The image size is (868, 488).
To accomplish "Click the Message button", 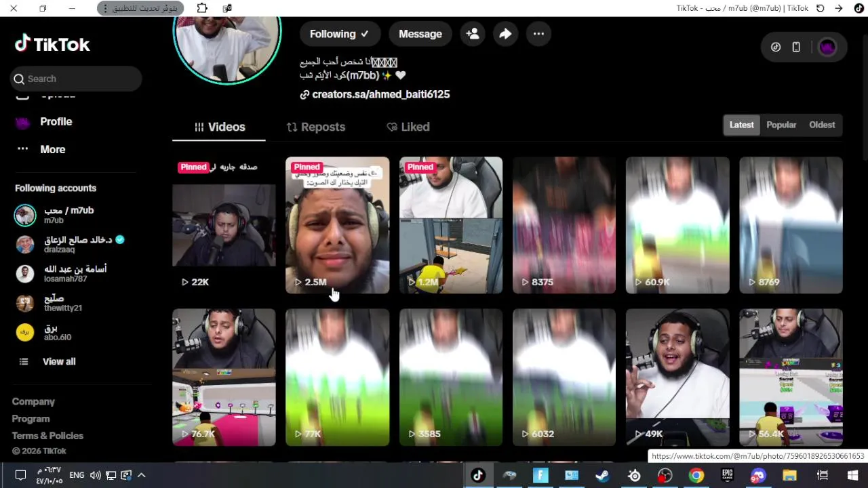I will (x=420, y=34).
